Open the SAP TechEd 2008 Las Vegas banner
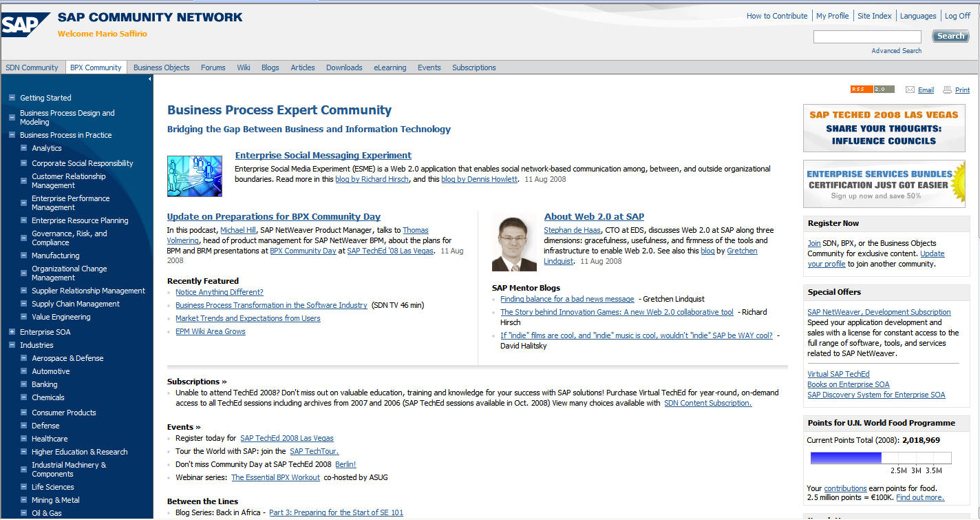The image size is (980, 520). click(884, 128)
